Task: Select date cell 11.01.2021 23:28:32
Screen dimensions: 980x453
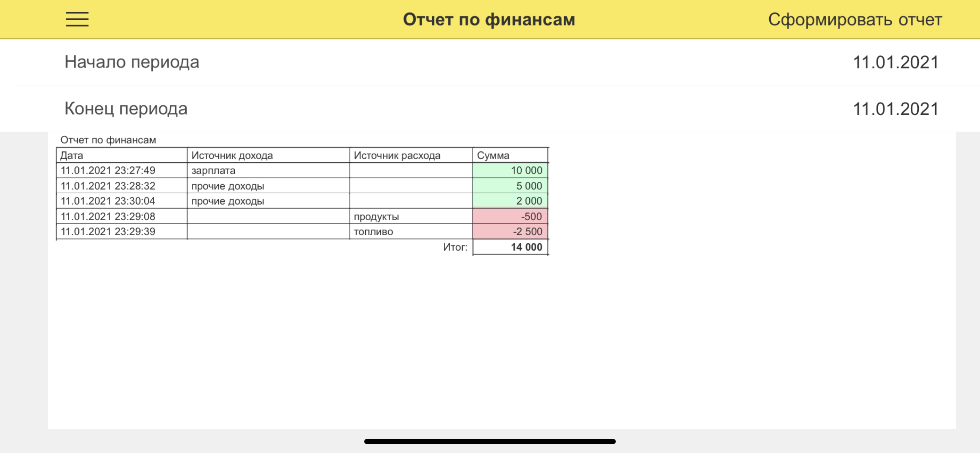Action: click(122, 186)
